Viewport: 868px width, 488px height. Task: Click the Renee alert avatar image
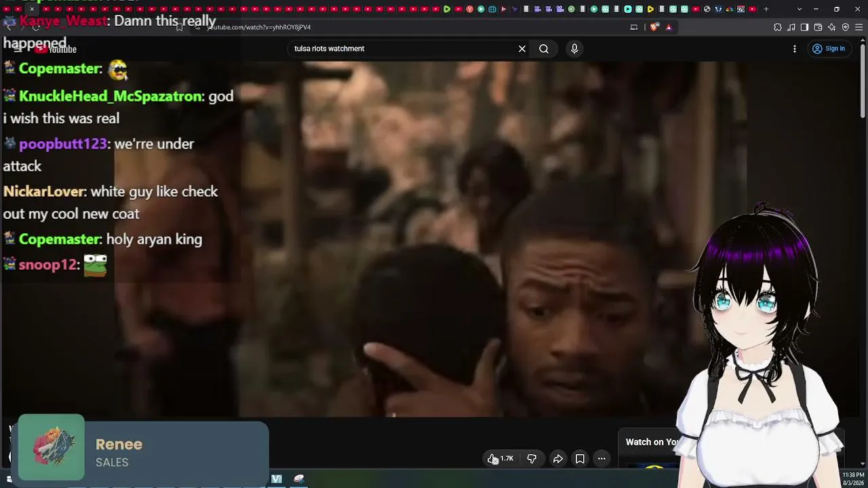tap(52, 448)
